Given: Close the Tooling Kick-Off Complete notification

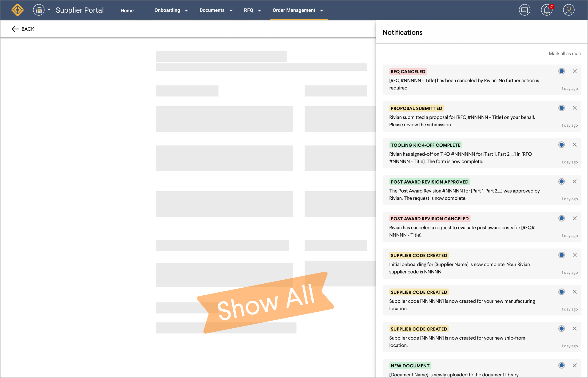Looking at the screenshot, I should [574, 145].
